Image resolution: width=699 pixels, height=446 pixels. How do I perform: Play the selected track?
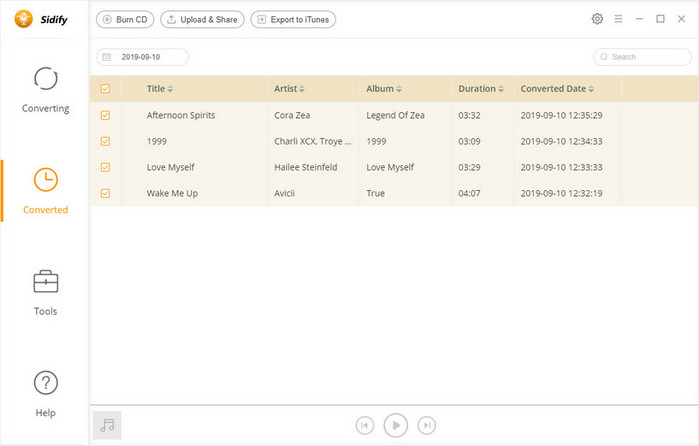coord(395,425)
